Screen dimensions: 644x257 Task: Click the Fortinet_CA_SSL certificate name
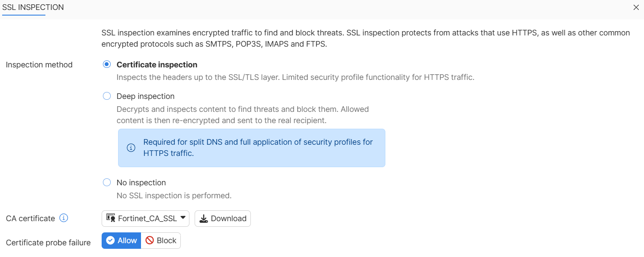click(147, 218)
